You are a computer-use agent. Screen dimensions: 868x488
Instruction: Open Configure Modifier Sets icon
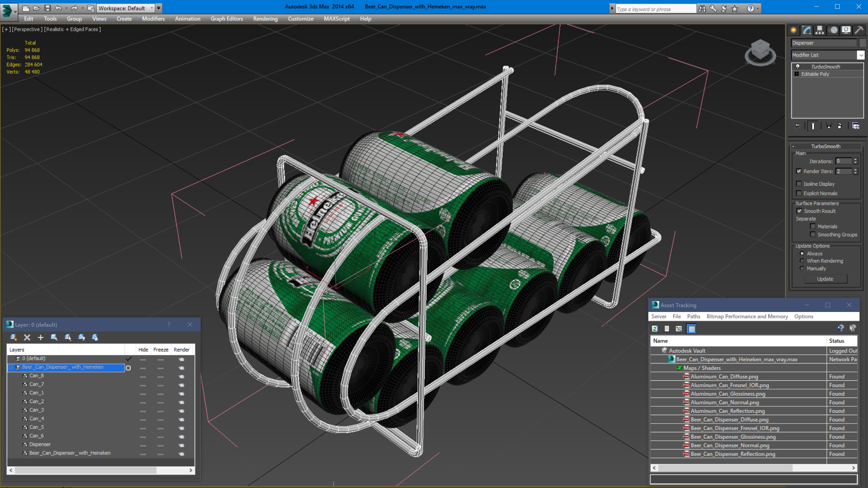point(856,126)
